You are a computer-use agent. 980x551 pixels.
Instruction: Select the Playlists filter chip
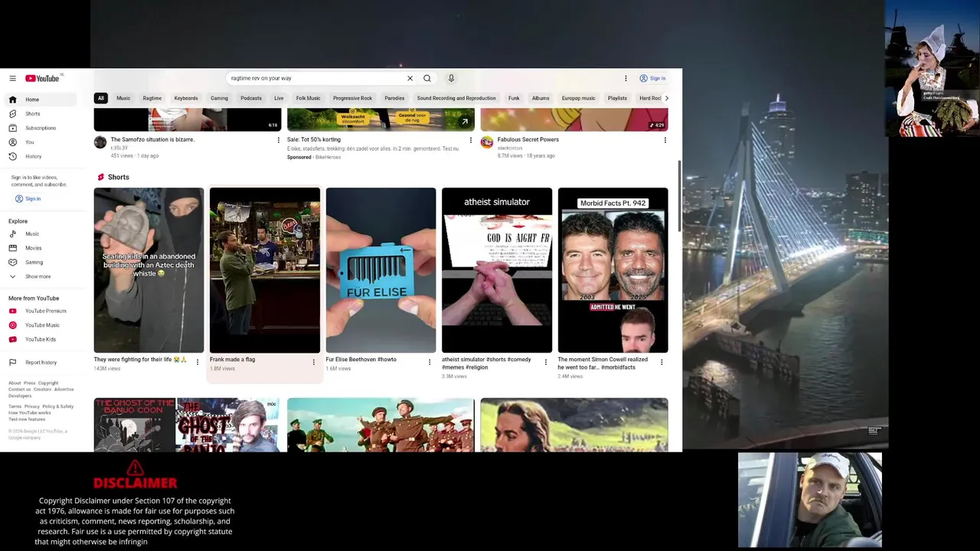[617, 98]
